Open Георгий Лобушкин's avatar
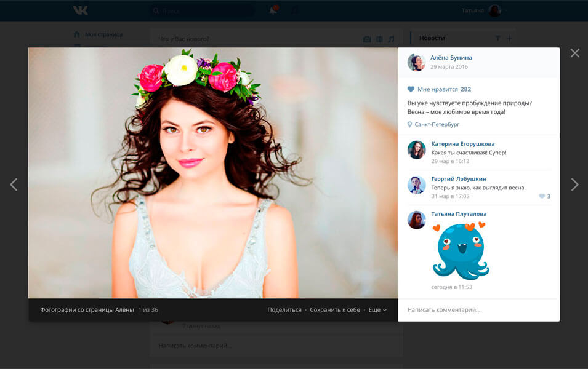This screenshot has width=588, height=369. click(x=417, y=185)
